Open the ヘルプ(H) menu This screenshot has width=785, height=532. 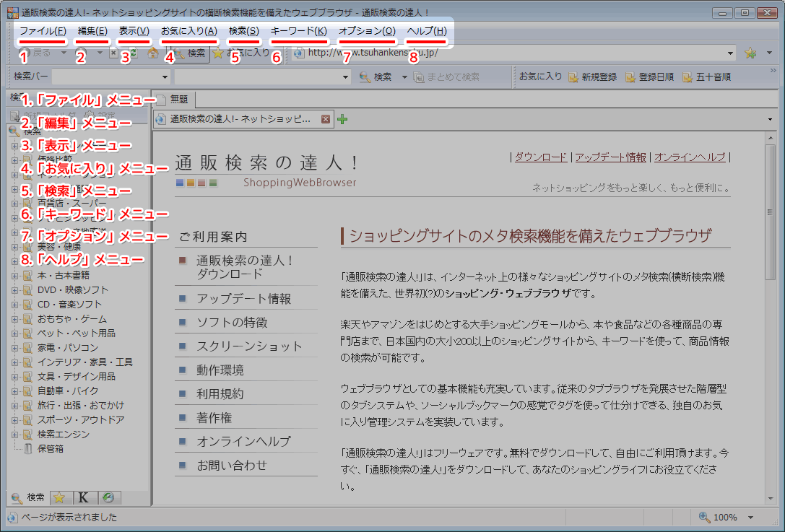pyautogui.click(x=427, y=31)
